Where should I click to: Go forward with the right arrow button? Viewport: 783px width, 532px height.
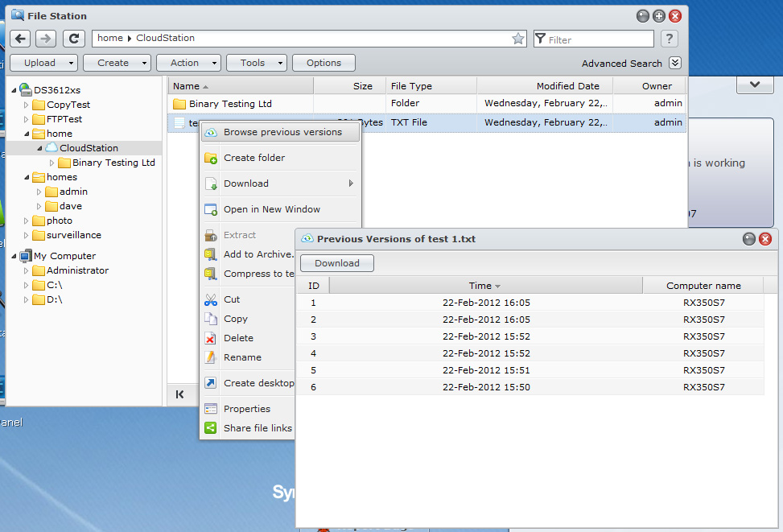[x=45, y=39]
